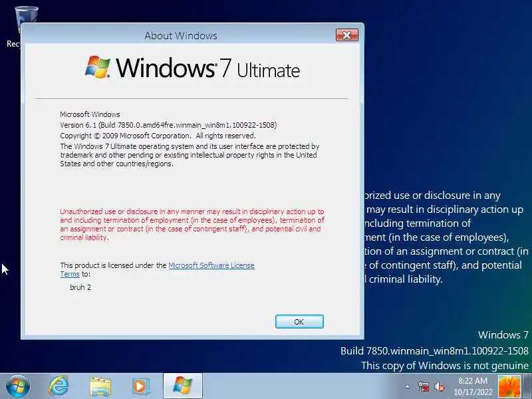Open the clock showing 8:22 AM
532x399 pixels.
[473, 386]
